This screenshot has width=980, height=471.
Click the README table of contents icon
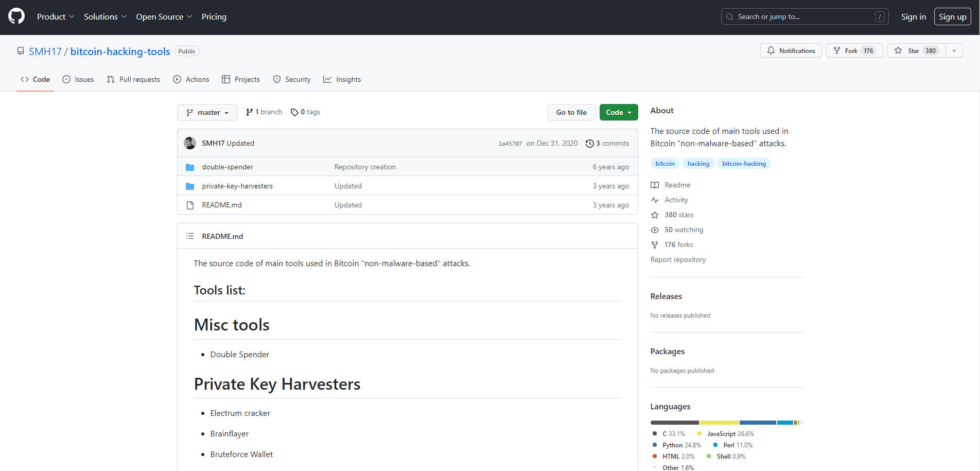pos(190,236)
